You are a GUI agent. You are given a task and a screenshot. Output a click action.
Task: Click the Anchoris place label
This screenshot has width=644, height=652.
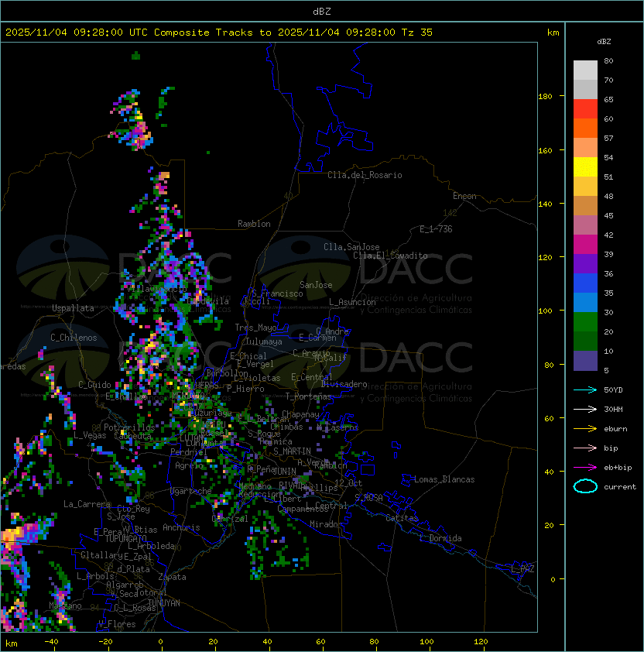pyautogui.click(x=181, y=527)
